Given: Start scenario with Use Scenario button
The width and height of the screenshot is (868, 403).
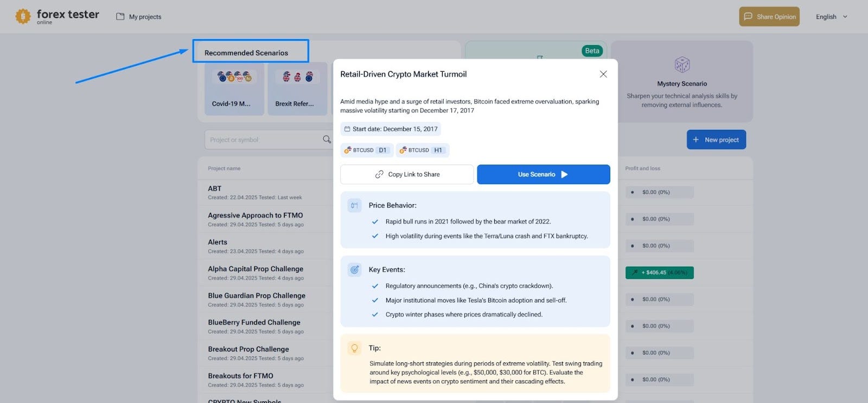Looking at the screenshot, I should point(544,174).
